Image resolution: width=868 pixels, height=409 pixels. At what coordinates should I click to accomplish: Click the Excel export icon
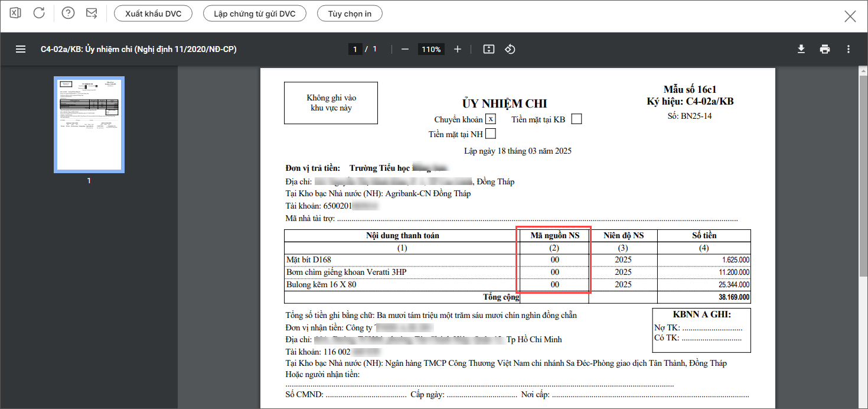[16, 13]
